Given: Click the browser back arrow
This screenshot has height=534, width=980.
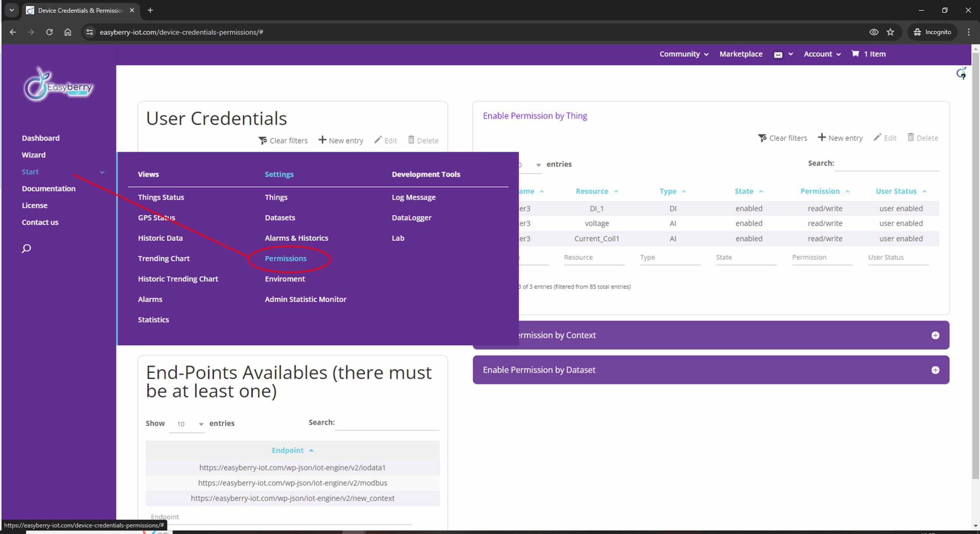Looking at the screenshot, I should 13,32.
